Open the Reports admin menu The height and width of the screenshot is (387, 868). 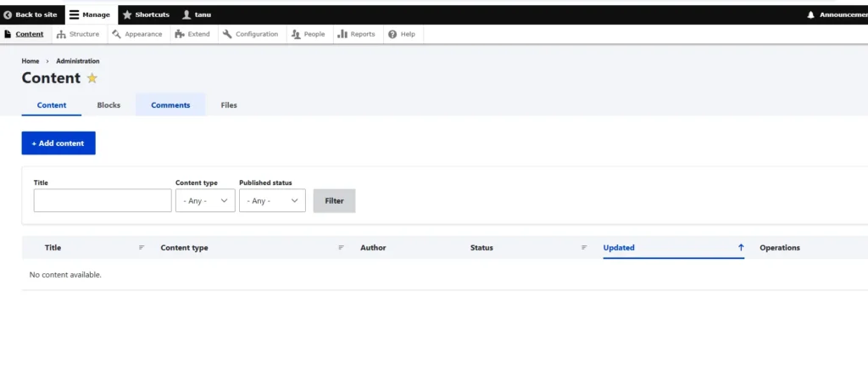coord(356,34)
